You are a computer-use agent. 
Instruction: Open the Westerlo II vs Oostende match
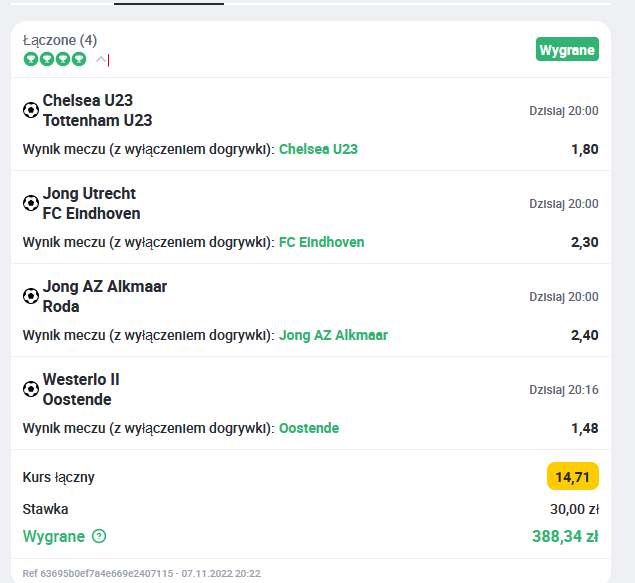coord(81,389)
